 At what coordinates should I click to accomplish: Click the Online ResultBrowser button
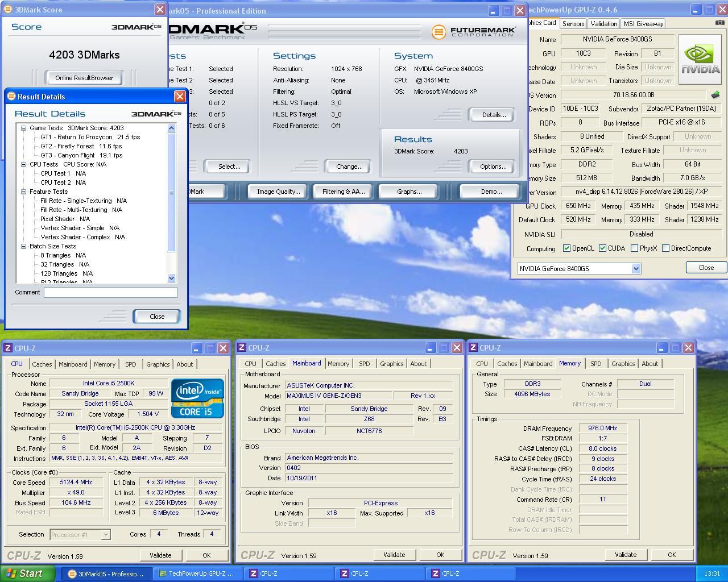point(84,78)
